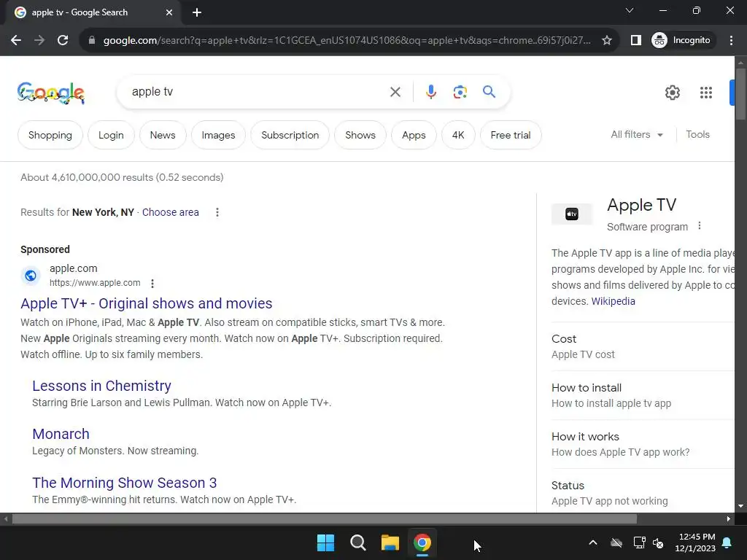Click apple.com globe favicon

click(31, 276)
